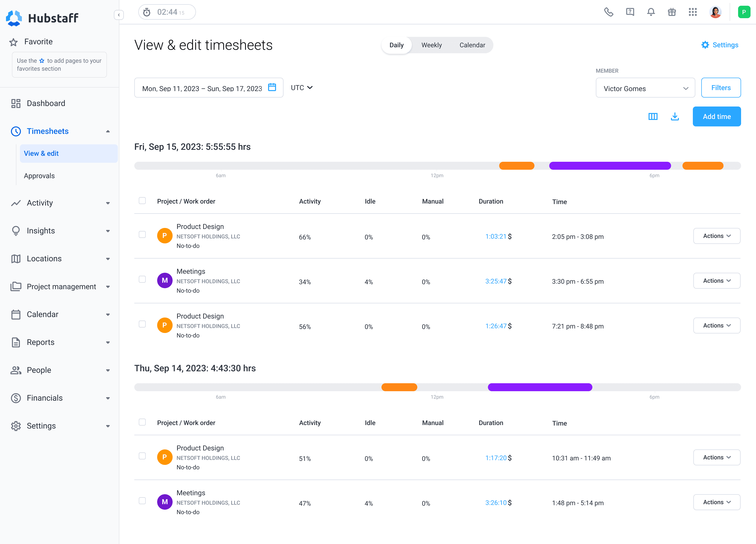Check the Product Design 7:21 pm row
756x544 pixels.
point(142,324)
